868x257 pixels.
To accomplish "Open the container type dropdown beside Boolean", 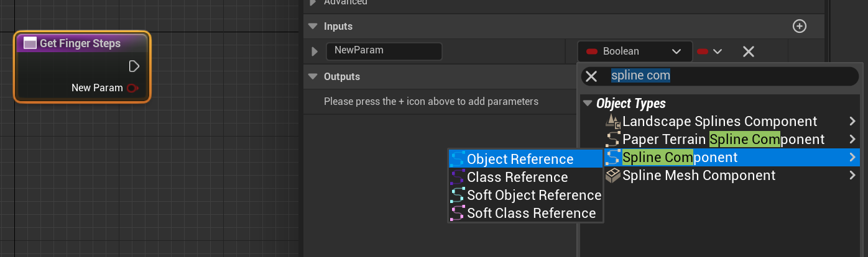I will 709,52.
